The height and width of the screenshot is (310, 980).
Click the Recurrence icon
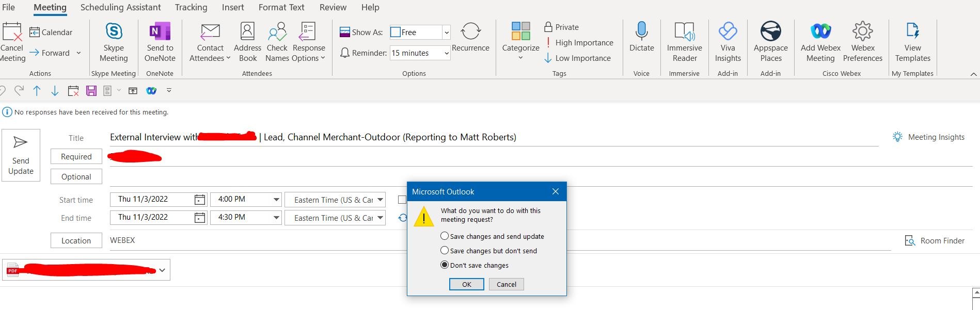click(470, 32)
